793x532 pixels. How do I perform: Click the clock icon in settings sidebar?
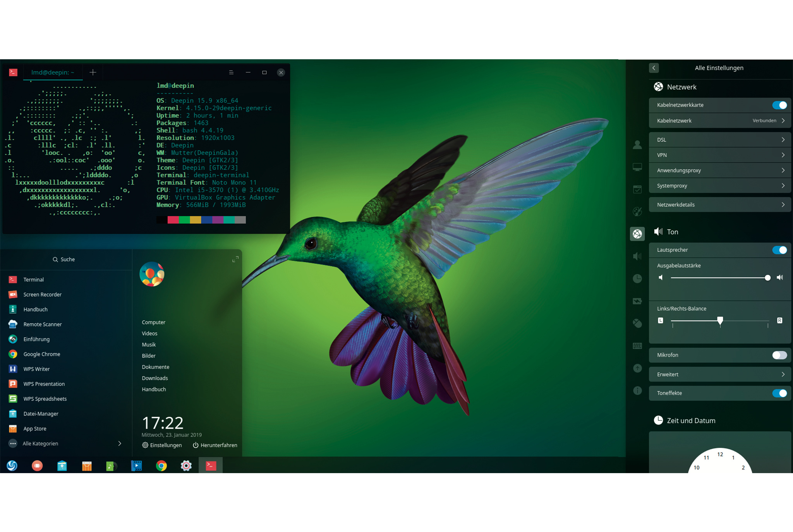[x=637, y=278]
